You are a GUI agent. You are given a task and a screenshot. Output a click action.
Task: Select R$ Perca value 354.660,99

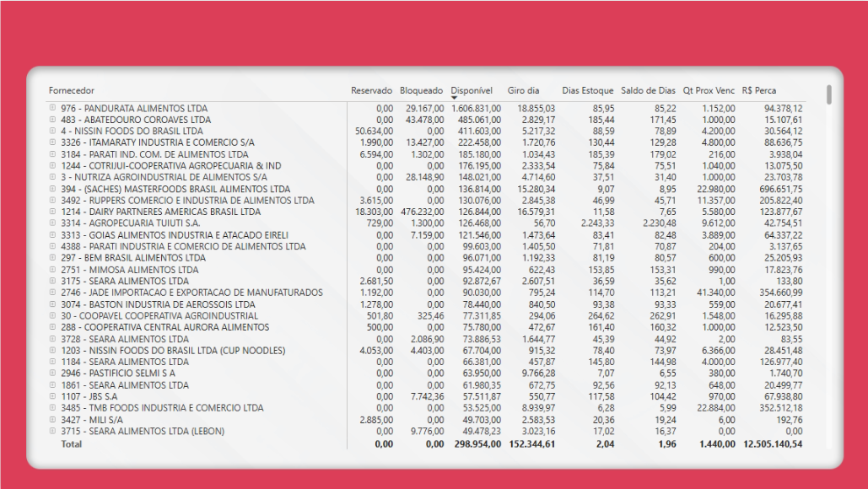[x=780, y=293]
